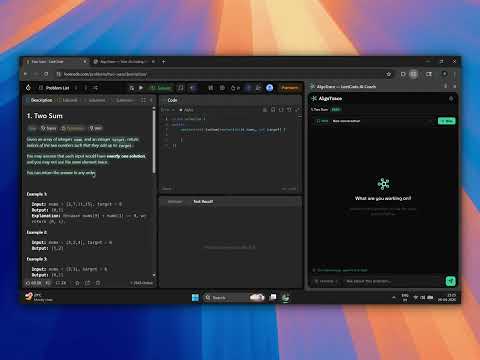Screen dimensions: 480x360
Task: Switch to the Editorial tab
Action: pyautogui.click(x=68, y=100)
